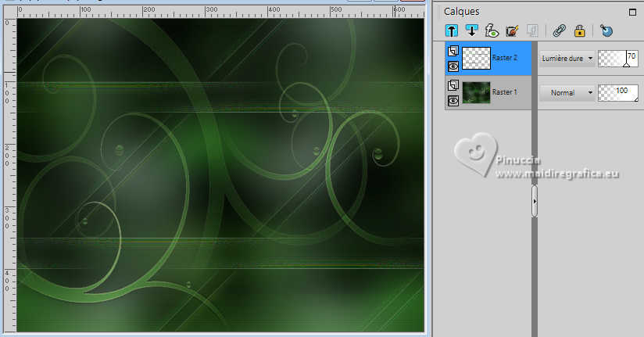Open the Normal blend mode dropdown for Raster 1
The width and height of the screenshot is (644, 337).
(x=567, y=93)
